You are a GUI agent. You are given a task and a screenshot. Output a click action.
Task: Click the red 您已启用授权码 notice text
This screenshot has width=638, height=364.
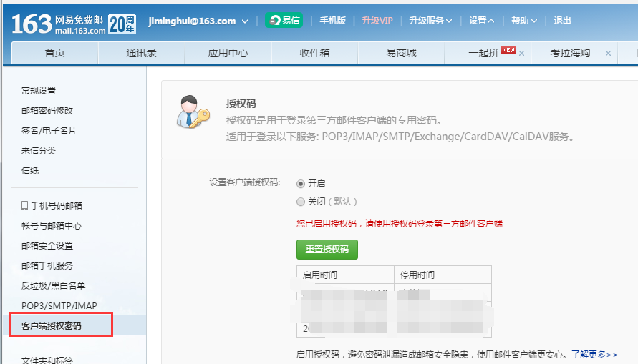point(400,223)
